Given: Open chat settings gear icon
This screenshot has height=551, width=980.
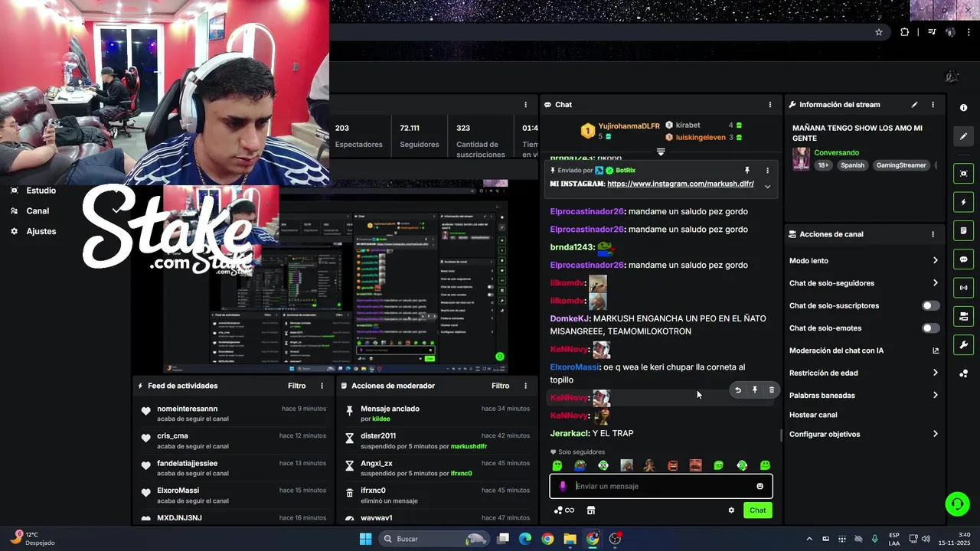Looking at the screenshot, I should 731,510.
